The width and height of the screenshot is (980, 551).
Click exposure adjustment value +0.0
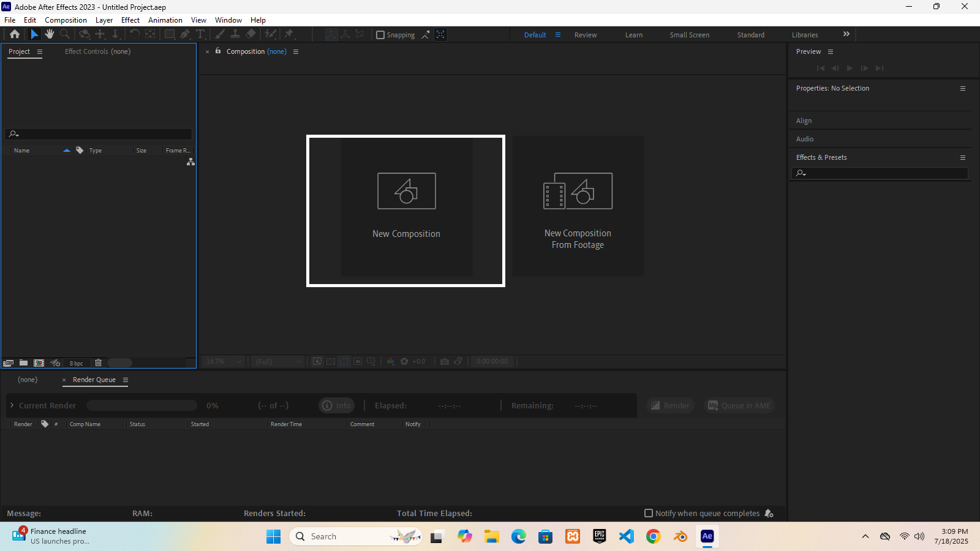tap(419, 362)
